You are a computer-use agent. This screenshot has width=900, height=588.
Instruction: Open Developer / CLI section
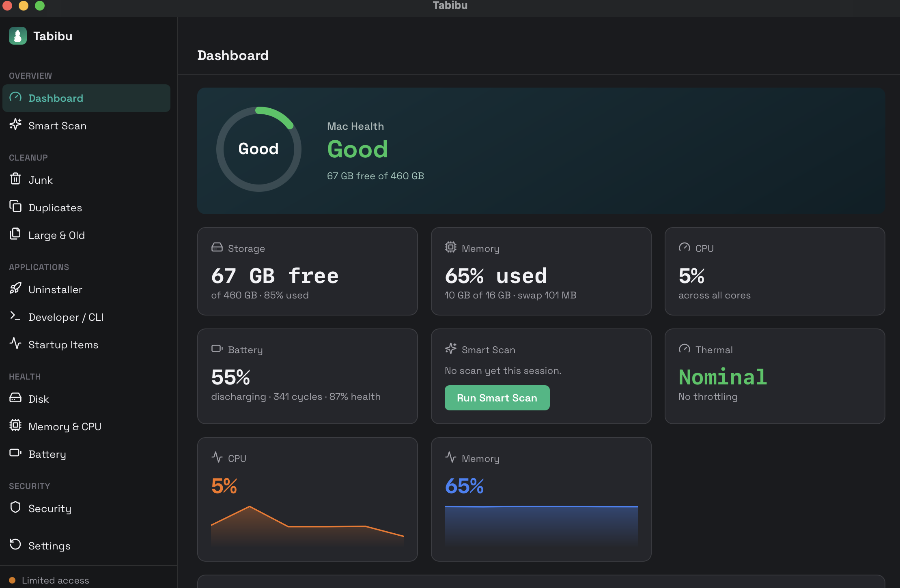(x=86, y=317)
